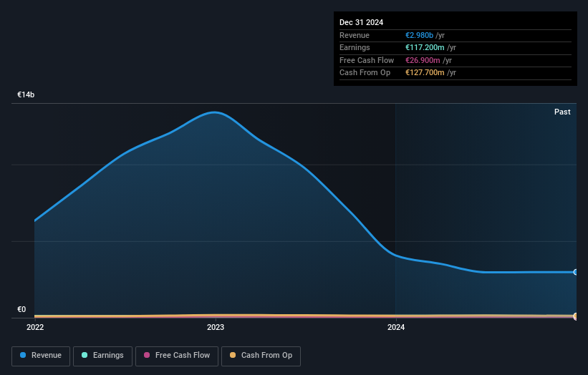Toggle the Free Cash Flow legend button
Image resolution: width=588 pixels, height=375 pixels.
tap(177, 356)
